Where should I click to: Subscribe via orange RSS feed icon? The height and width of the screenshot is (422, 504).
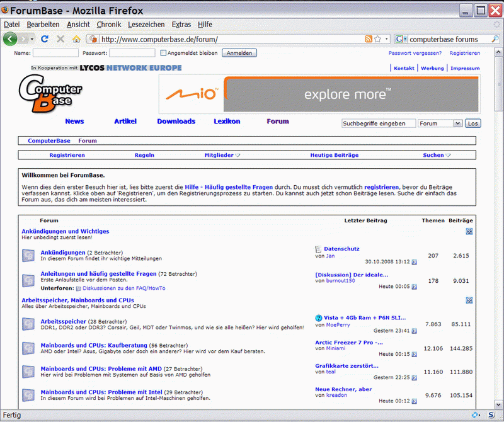(369, 39)
